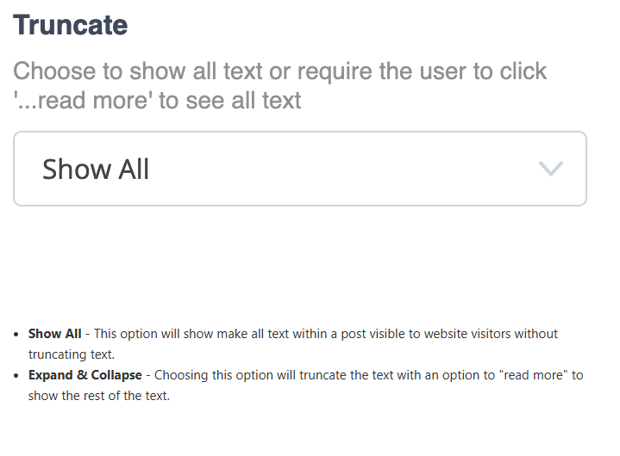Click the second bullet point dot

coord(16,376)
